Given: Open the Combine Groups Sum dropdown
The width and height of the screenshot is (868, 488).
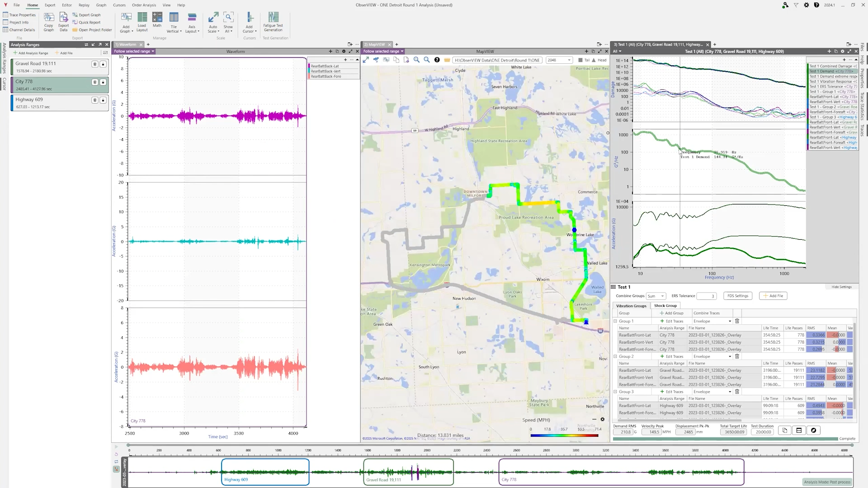Looking at the screenshot, I should (x=656, y=296).
